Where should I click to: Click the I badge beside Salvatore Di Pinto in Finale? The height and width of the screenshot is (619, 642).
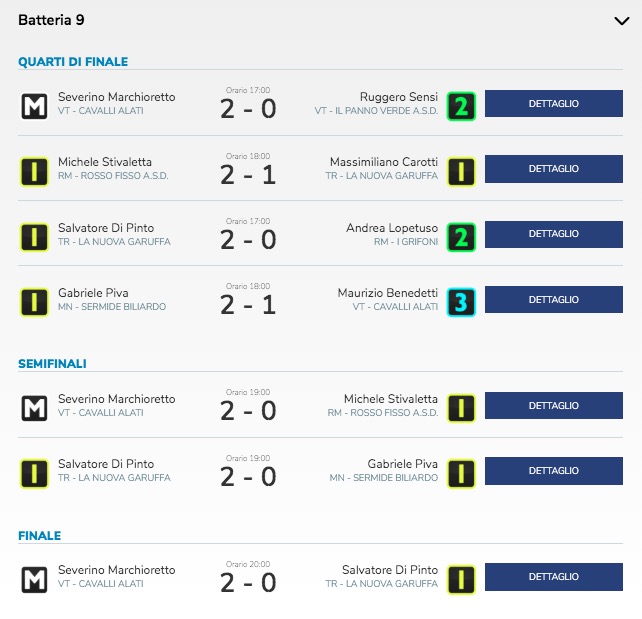pyautogui.click(x=461, y=579)
